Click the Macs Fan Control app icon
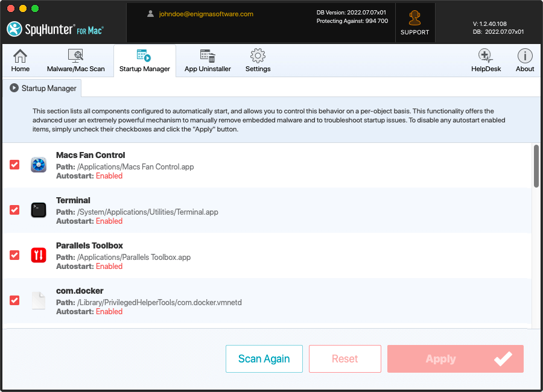 [x=39, y=165]
